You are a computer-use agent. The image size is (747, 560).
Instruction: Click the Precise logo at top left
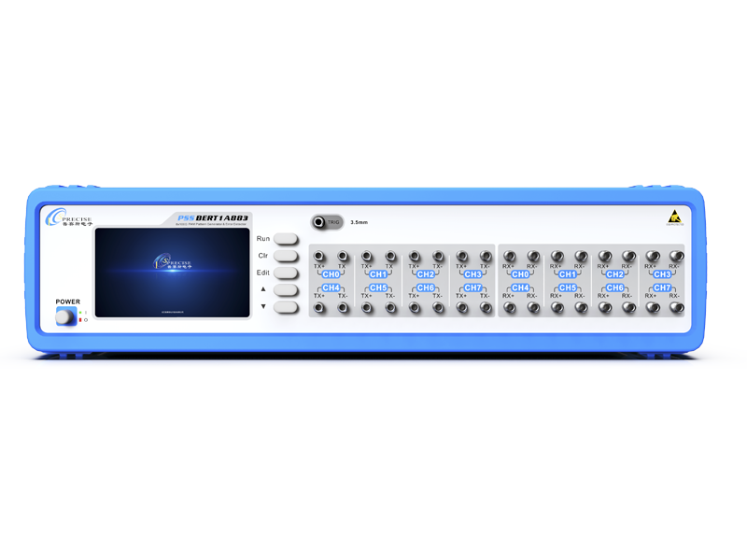point(68,217)
